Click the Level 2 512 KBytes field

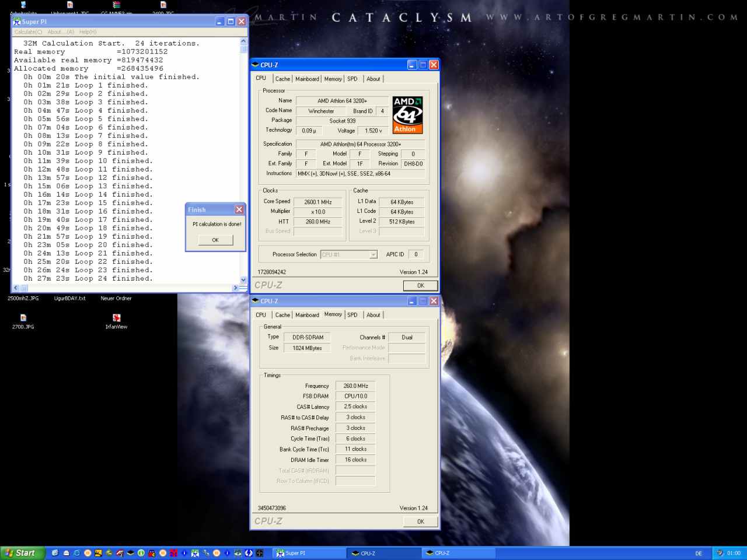pos(402,222)
